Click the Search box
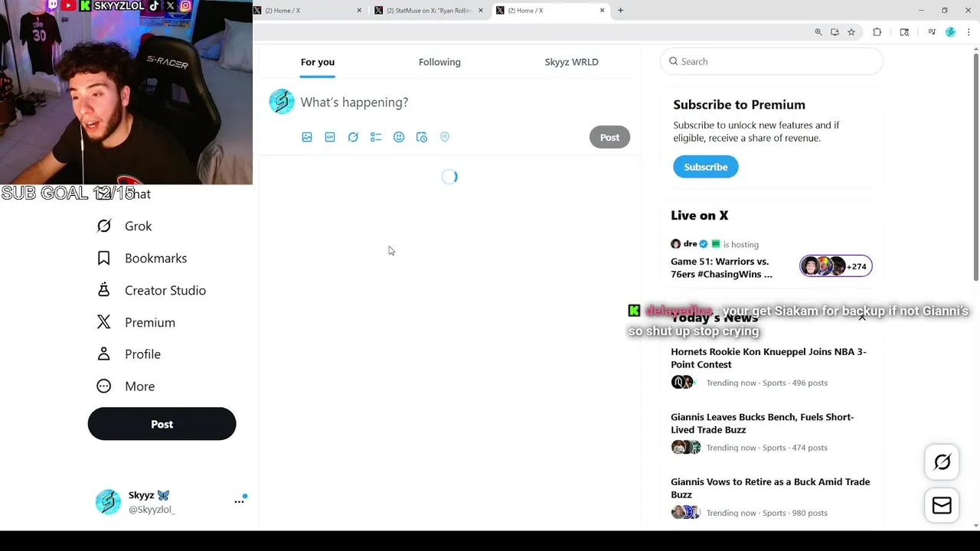The width and height of the screenshot is (980, 551). (x=771, y=61)
